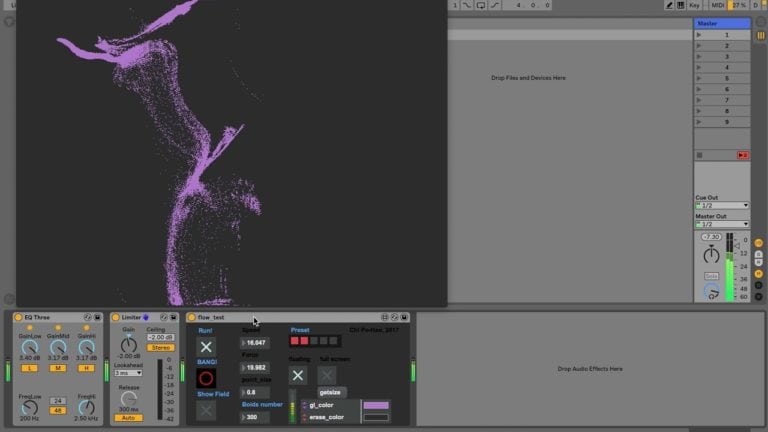Select the first red Preset slot
The width and height of the screenshot is (768, 432).
pos(294,341)
